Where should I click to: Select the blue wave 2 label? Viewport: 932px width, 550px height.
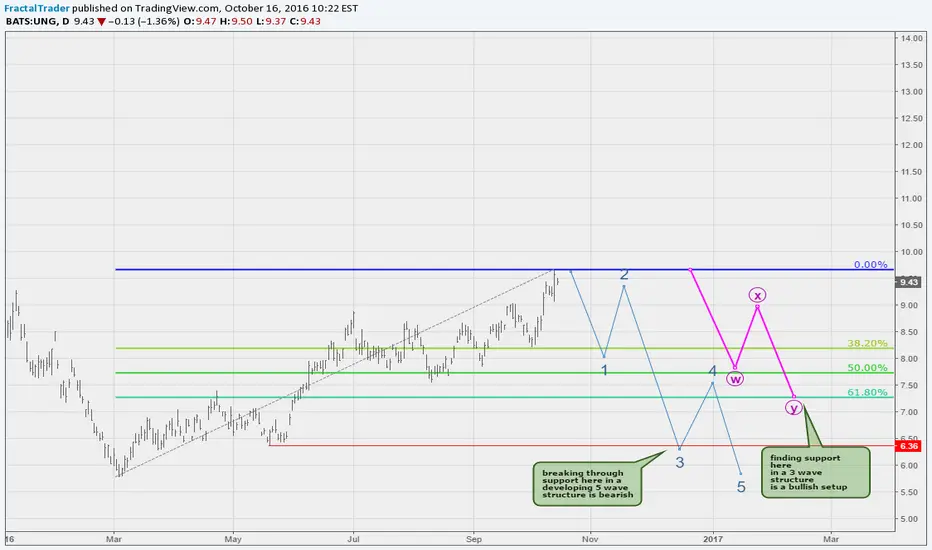pyautogui.click(x=624, y=274)
